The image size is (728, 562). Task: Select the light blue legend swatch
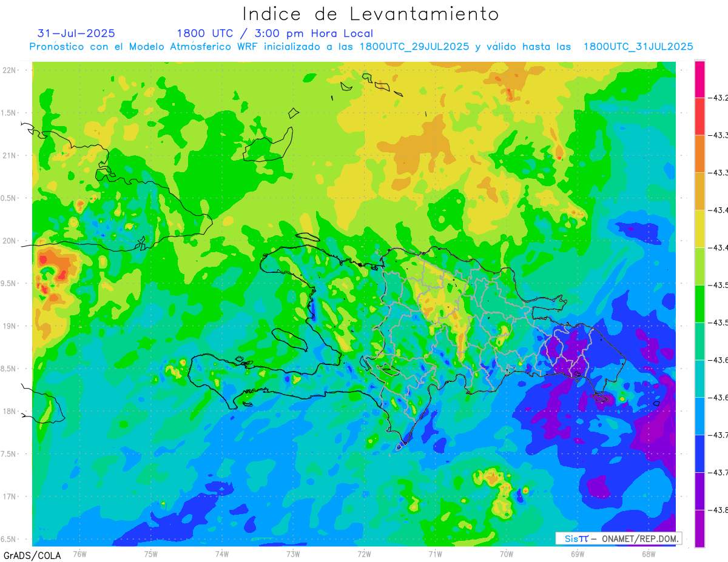(699, 416)
